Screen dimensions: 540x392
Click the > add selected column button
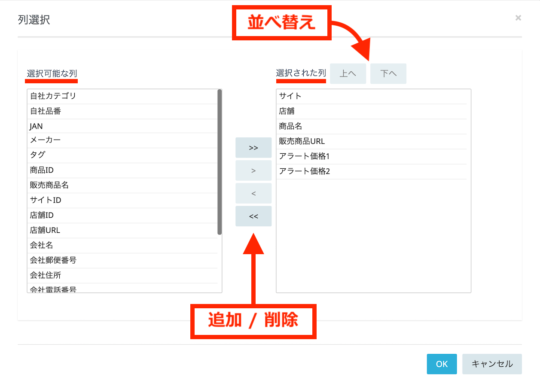pos(253,170)
